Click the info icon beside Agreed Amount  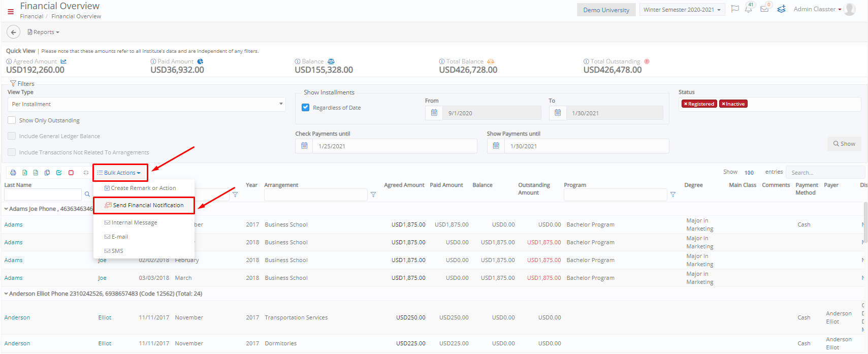(x=9, y=61)
